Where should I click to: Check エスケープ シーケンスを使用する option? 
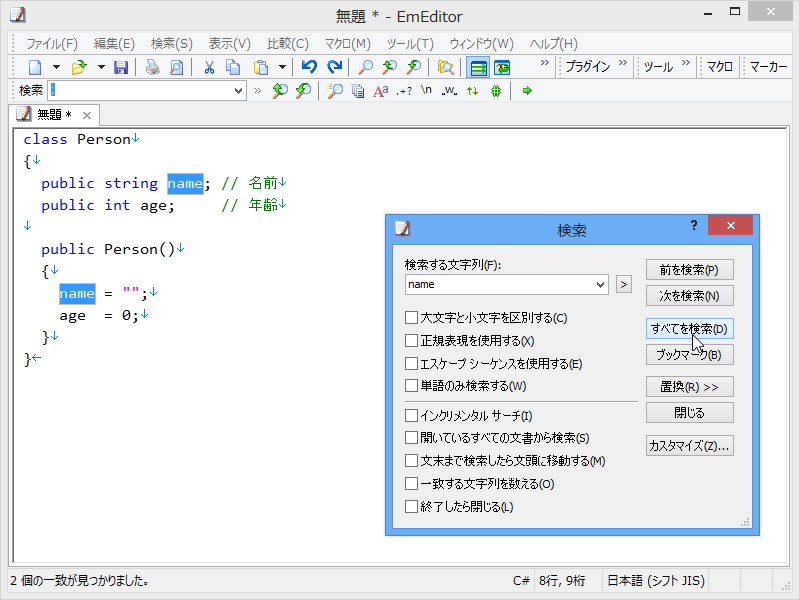pos(411,363)
